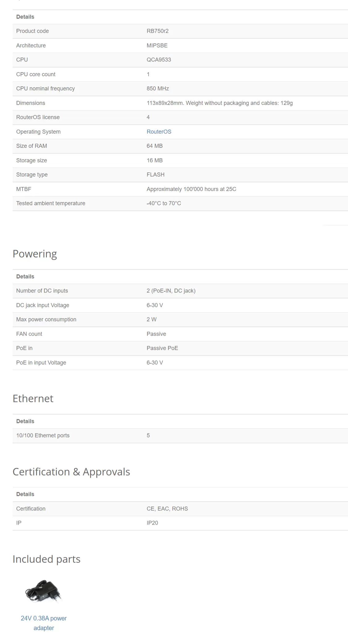Select the product code value RB750r2
Screen dimensions: 348x644
(x=158, y=31)
